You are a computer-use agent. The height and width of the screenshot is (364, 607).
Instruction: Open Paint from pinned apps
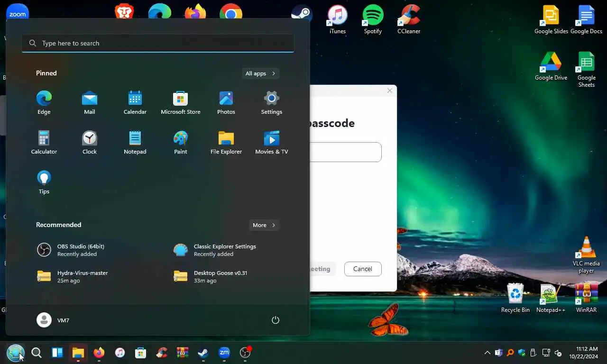[180, 143]
